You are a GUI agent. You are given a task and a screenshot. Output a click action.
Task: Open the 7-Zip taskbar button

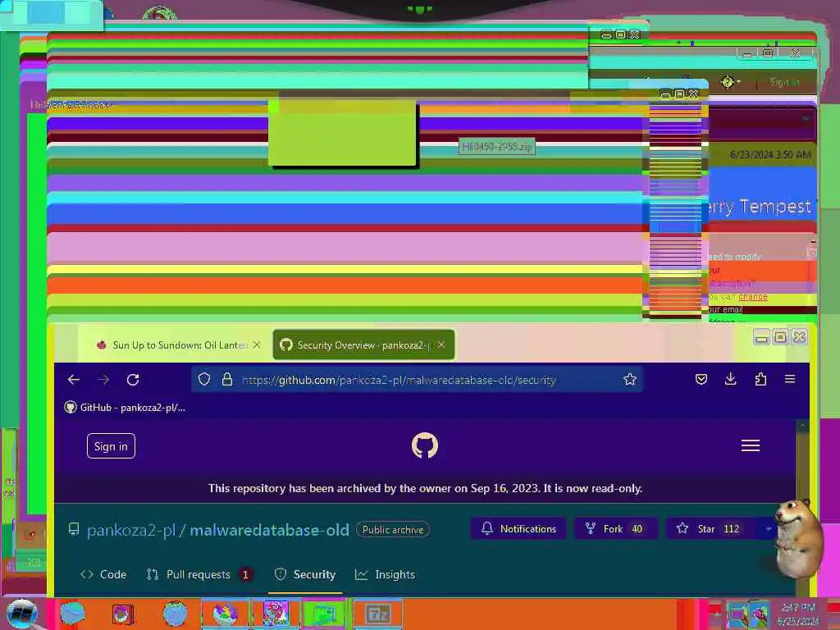tap(377, 614)
